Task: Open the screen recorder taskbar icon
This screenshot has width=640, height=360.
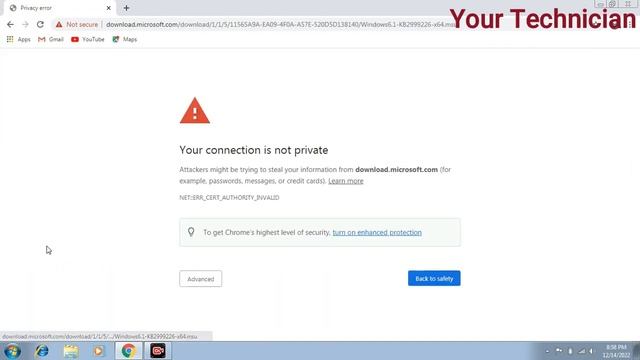Action: coord(158,351)
